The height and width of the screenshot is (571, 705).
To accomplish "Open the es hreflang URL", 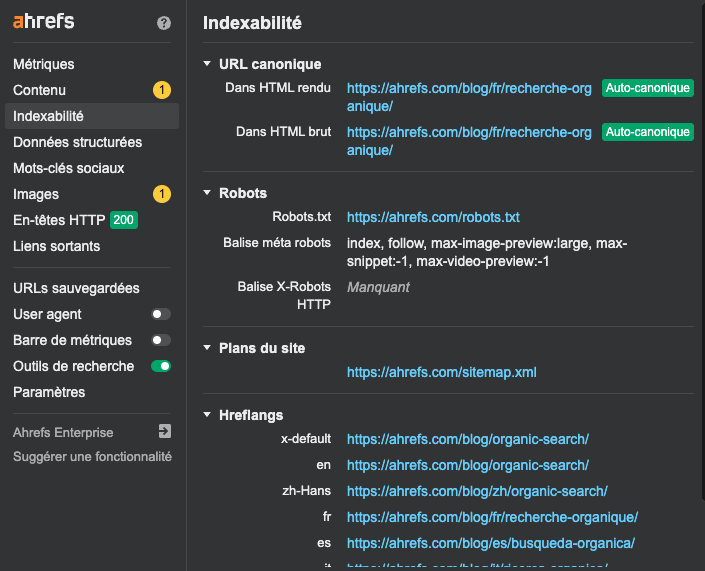I will click(491, 544).
